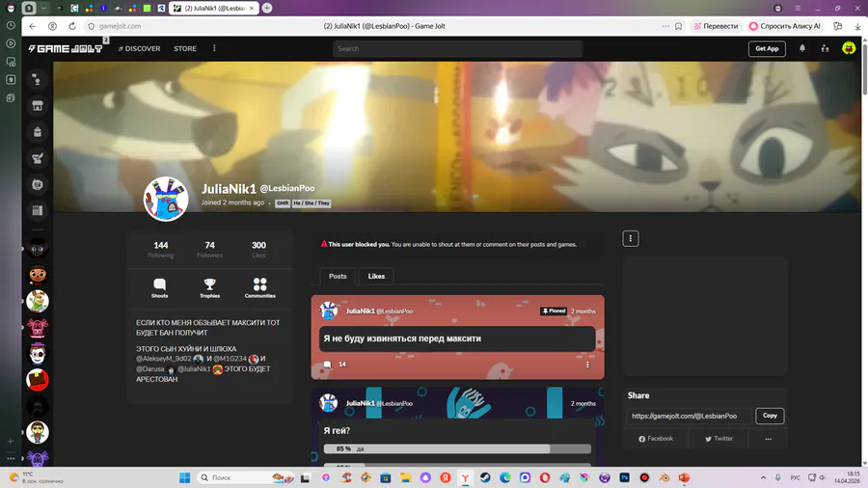This screenshot has width=868, height=488.
Task: Share profile on Twitter
Action: click(x=719, y=439)
